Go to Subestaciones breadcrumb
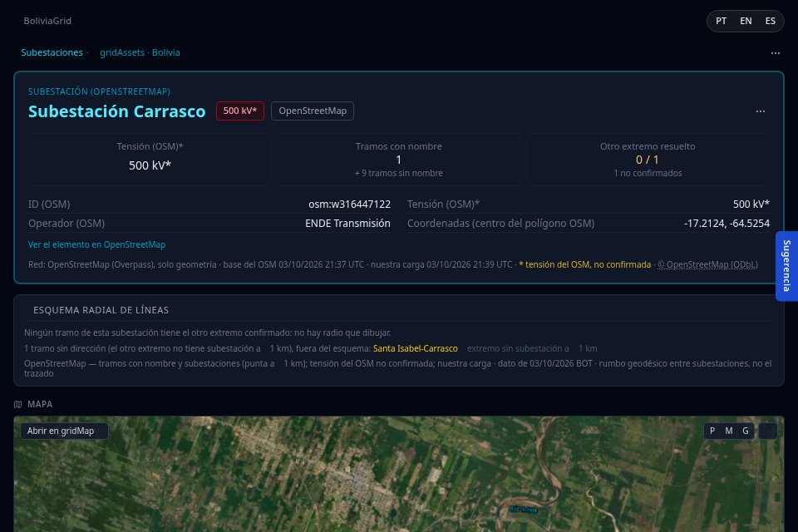Image resolution: width=798 pixels, height=532 pixels. pyautogui.click(x=52, y=52)
